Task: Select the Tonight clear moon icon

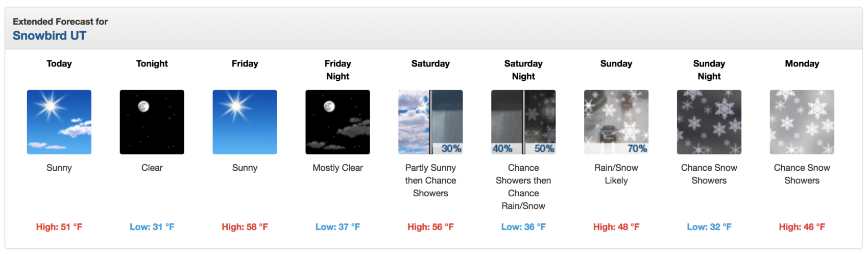Action: click(152, 122)
